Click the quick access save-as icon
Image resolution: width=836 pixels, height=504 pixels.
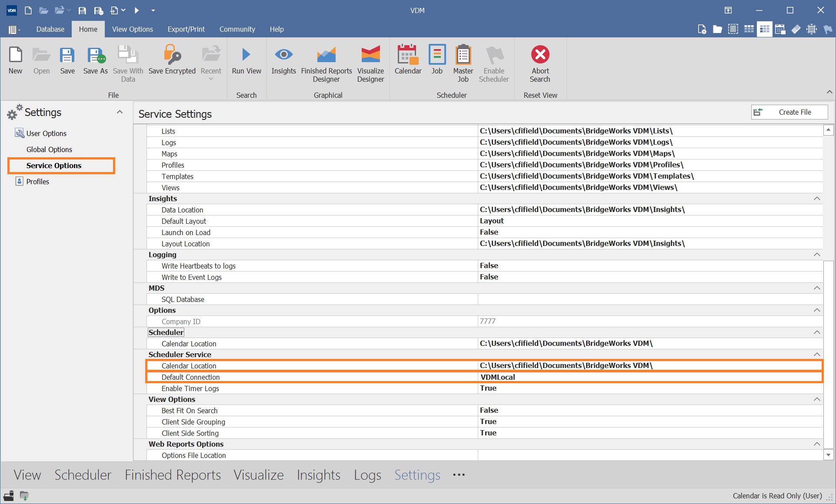[99, 10]
